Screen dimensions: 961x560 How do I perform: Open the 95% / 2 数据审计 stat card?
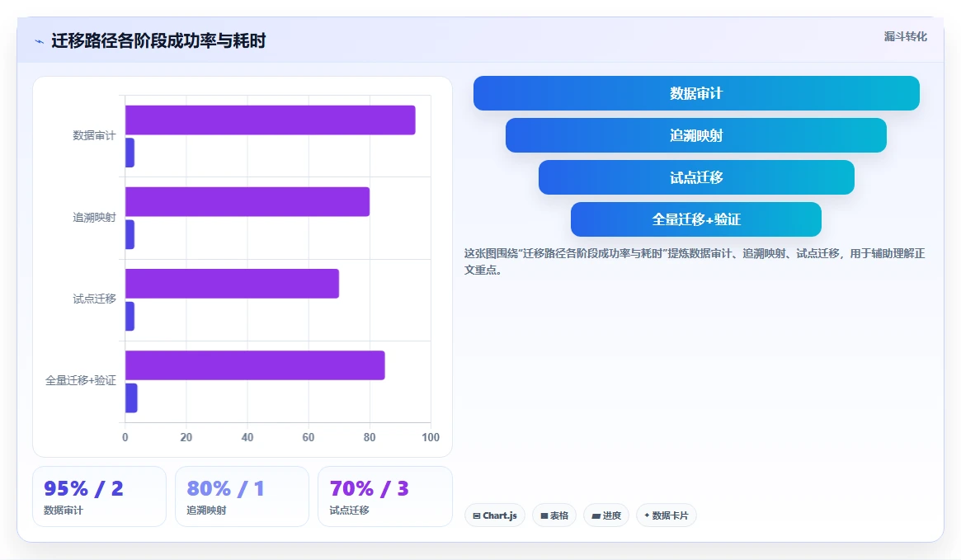pyautogui.click(x=99, y=496)
